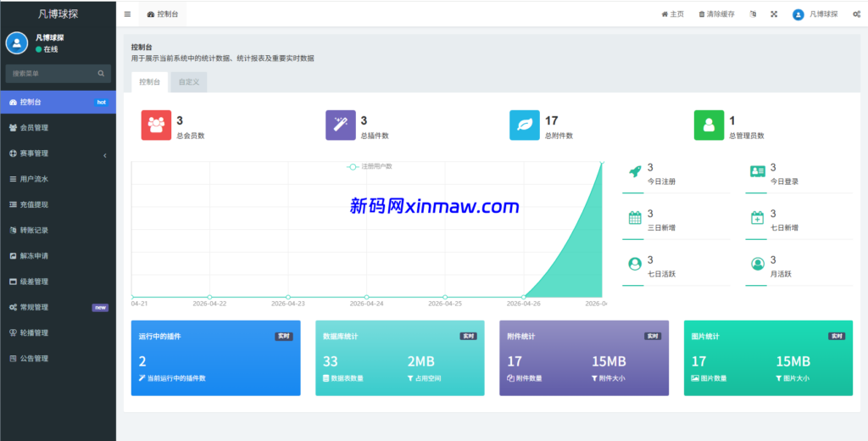868x441 pixels.
Task: Click the 15MB 图片大小 value
Action: click(793, 362)
